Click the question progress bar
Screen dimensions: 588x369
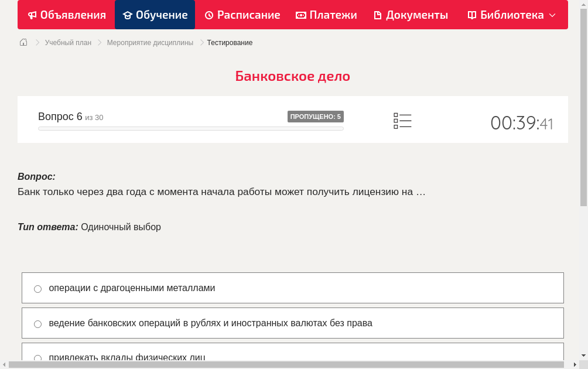pyautogui.click(x=190, y=128)
